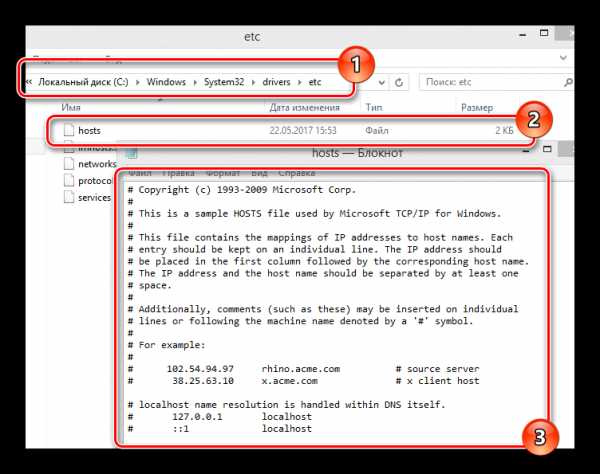Screen dimensions: 600x474
Task: Click the '# For example:' line
Action: click(x=166, y=345)
